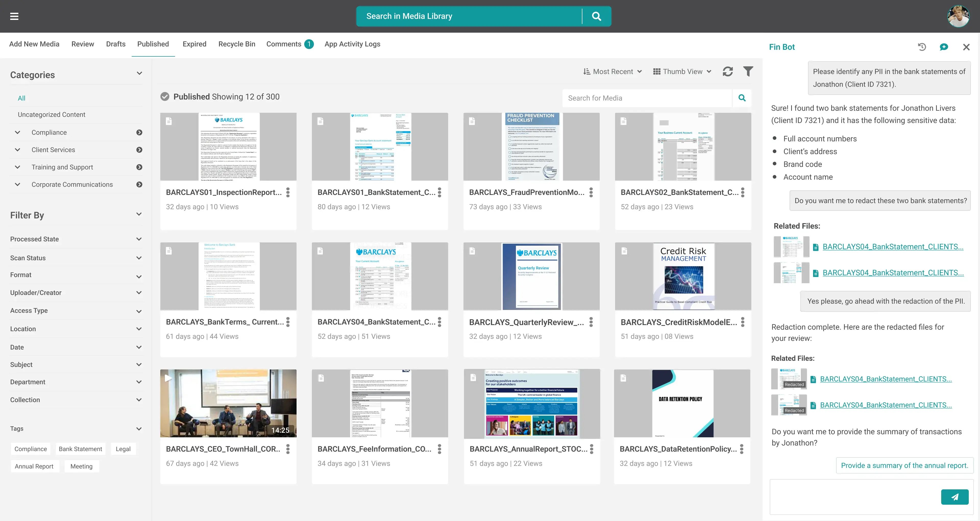
Task: Click the Search for Media magnifier
Action: (x=742, y=98)
